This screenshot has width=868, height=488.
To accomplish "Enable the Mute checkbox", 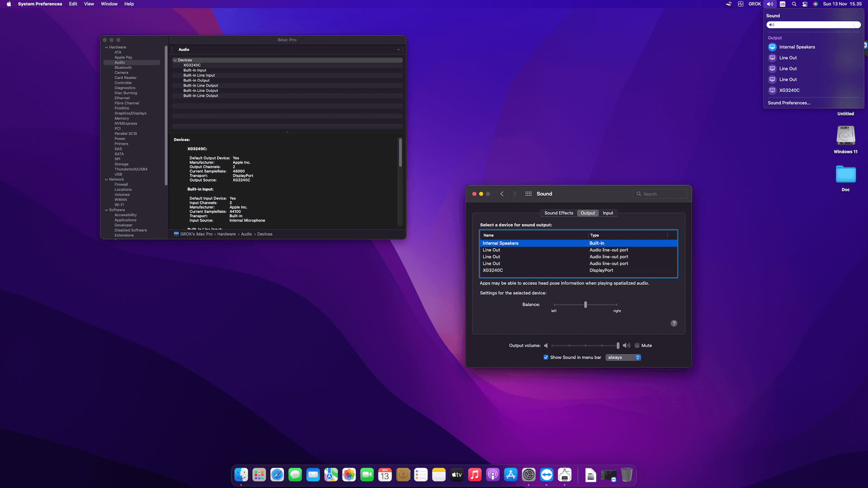I will pos(637,345).
